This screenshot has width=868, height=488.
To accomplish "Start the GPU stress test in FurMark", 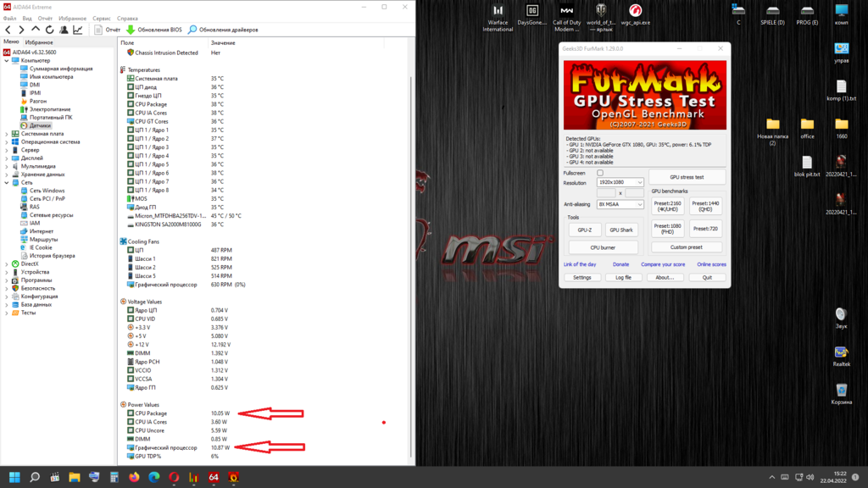I will (687, 178).
